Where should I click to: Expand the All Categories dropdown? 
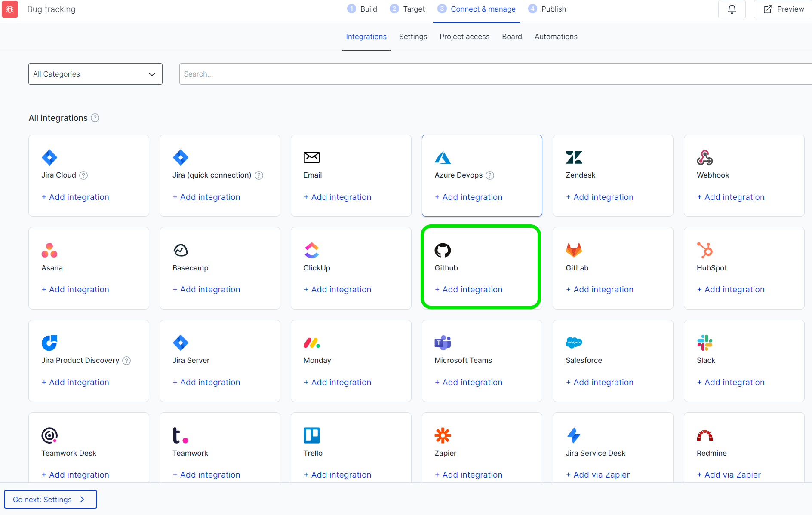coord(95,74)
